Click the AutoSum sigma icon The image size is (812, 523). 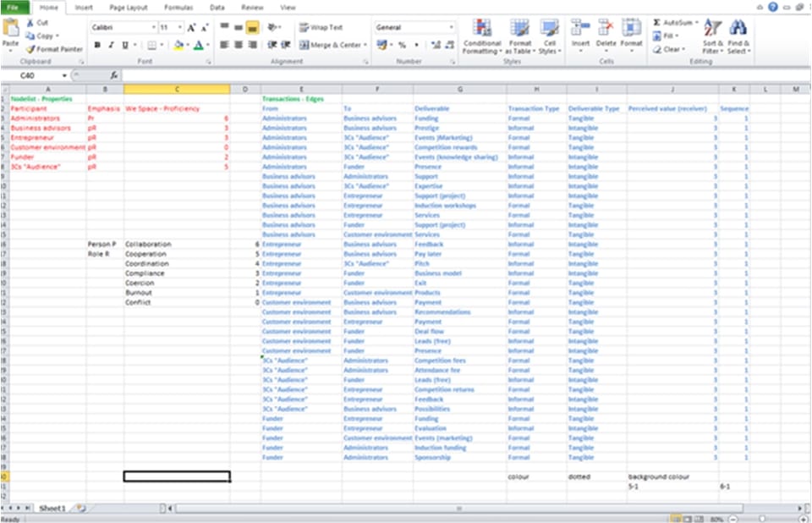[657, 23]
